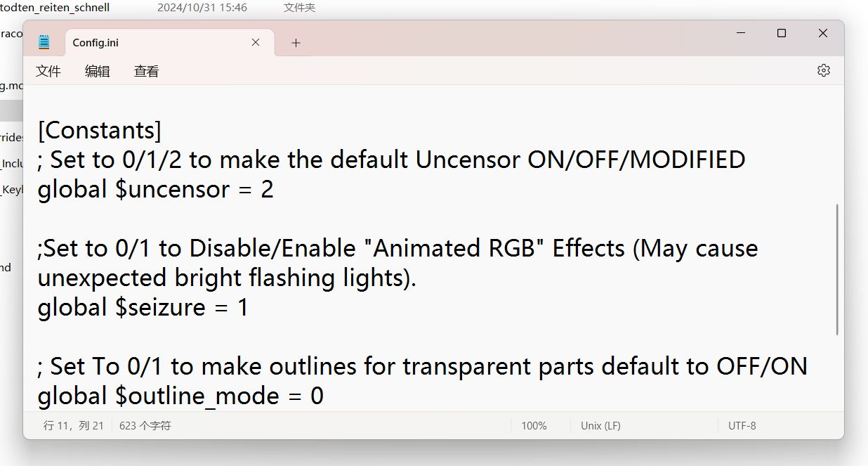Select the Config.ini tab
The height and width of the screenshot is (466, 868).
click(140, 42)
